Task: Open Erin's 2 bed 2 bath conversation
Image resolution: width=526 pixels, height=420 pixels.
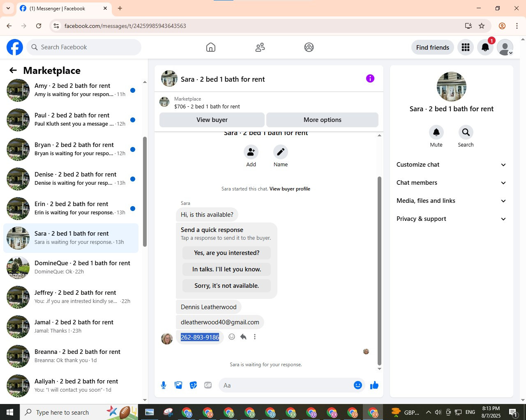Action: click(x=71, y=209)
